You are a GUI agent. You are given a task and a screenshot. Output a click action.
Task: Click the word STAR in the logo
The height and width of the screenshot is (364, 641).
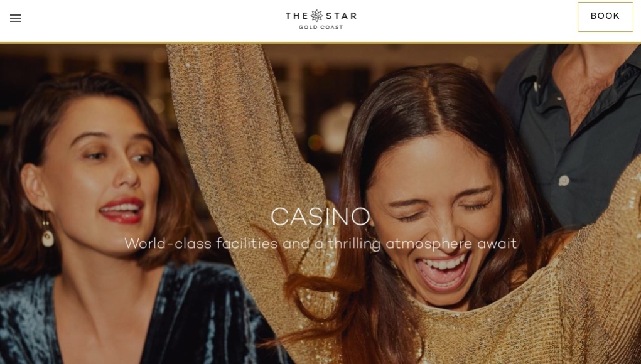coord(341,16)
